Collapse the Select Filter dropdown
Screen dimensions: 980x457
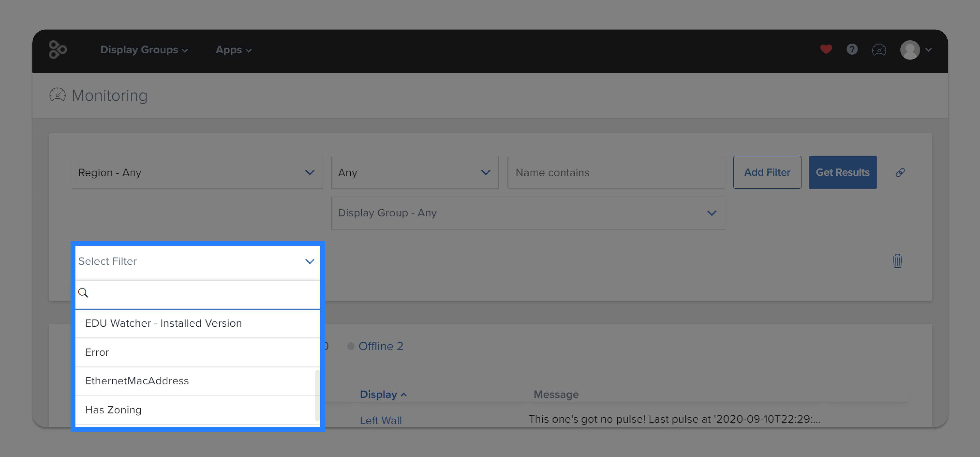tap(197, 262)
